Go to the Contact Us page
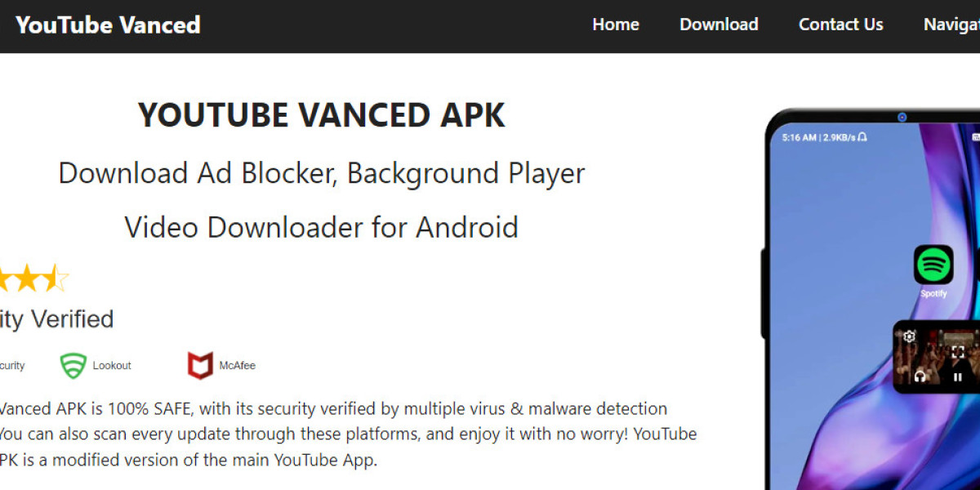The width and height of the screenshot is (980, 490). click(x=840, y=24)
